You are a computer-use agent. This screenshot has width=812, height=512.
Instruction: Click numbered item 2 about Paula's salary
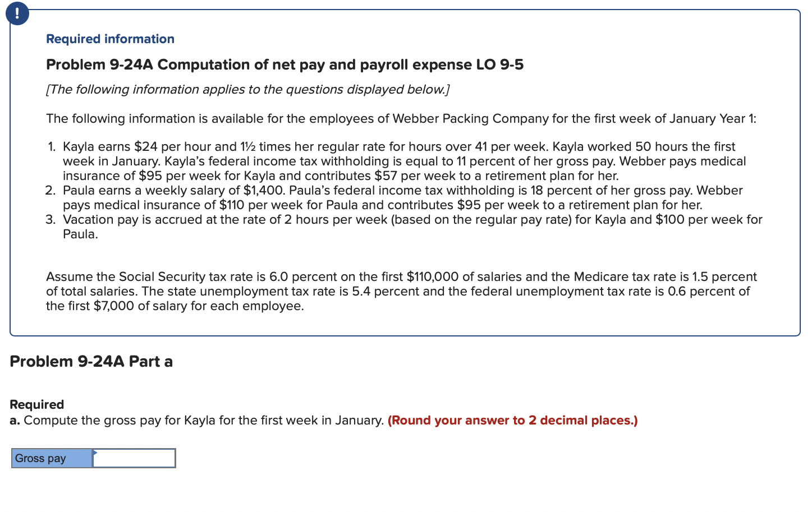point(393,197)
